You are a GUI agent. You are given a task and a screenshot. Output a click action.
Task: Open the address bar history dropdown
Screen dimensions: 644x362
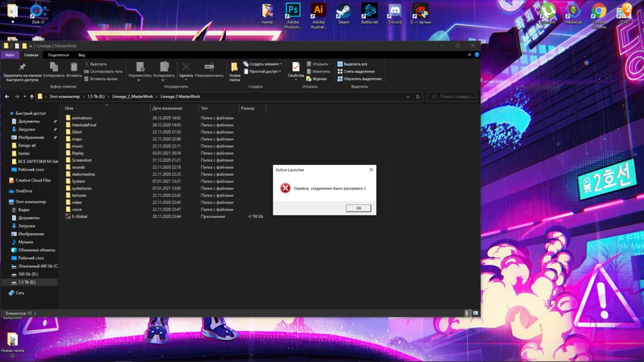(408, 97)
